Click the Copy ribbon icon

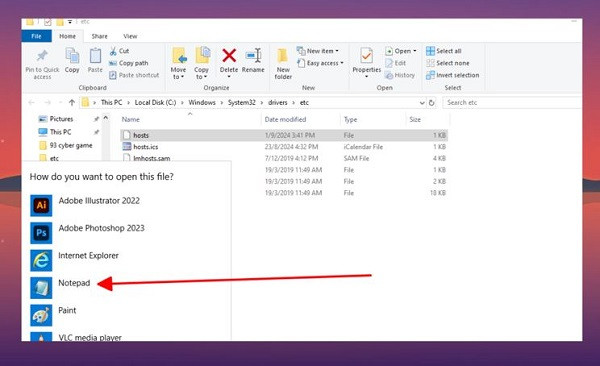coord(72,56)
